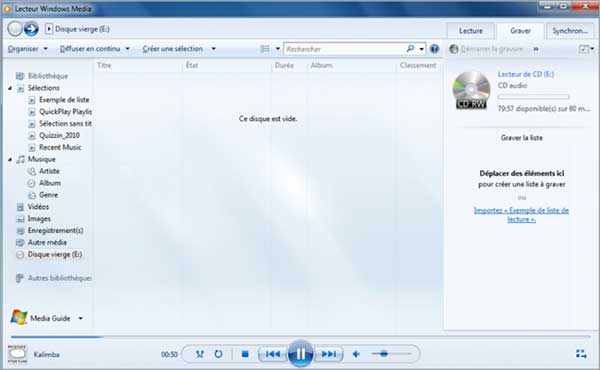
Task: Open the view options icon
Action: 265,49
